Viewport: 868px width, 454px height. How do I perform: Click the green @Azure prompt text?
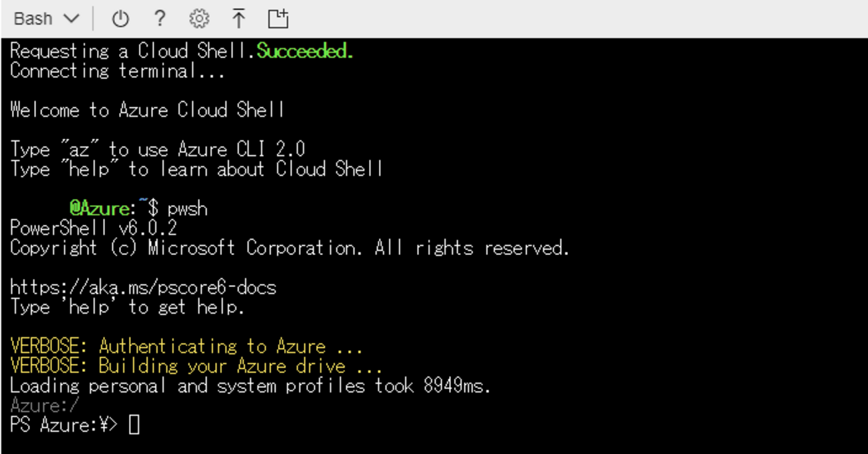tap(100, 209)
